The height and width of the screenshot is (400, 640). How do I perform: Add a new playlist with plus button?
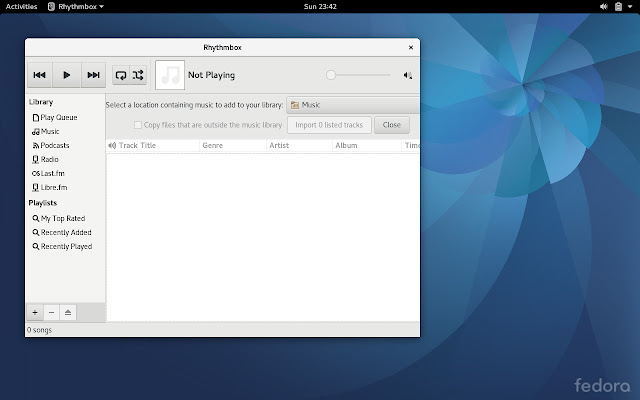(x=35, y=313)
